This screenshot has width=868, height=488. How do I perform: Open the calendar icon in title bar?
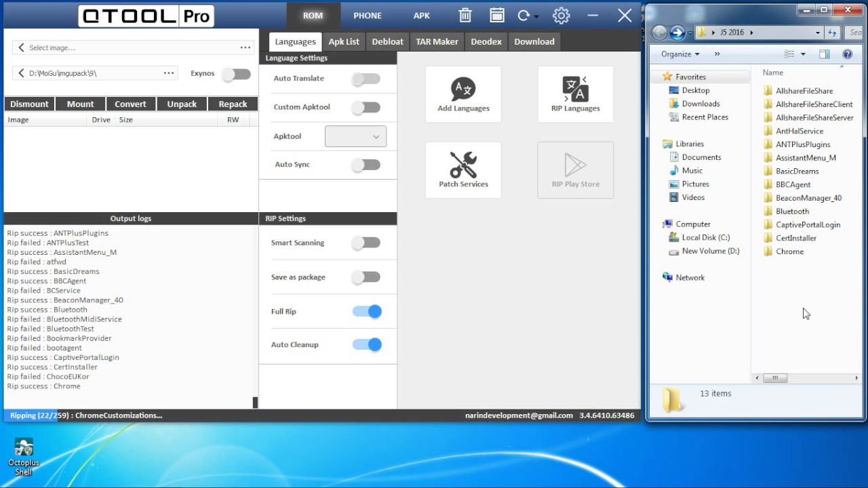click(496, 16)
